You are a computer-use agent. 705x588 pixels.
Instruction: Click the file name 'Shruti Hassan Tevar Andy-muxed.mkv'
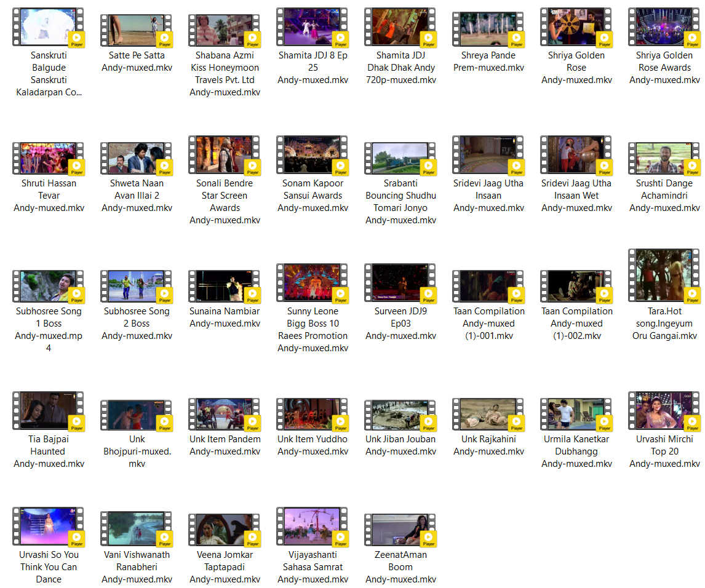pyautogui.click(x=49, y=196)
